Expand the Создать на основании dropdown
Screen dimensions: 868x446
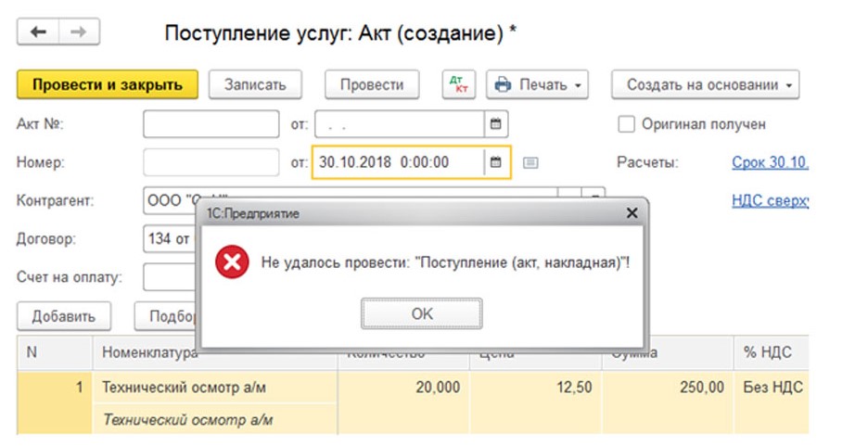pos(705,84)
